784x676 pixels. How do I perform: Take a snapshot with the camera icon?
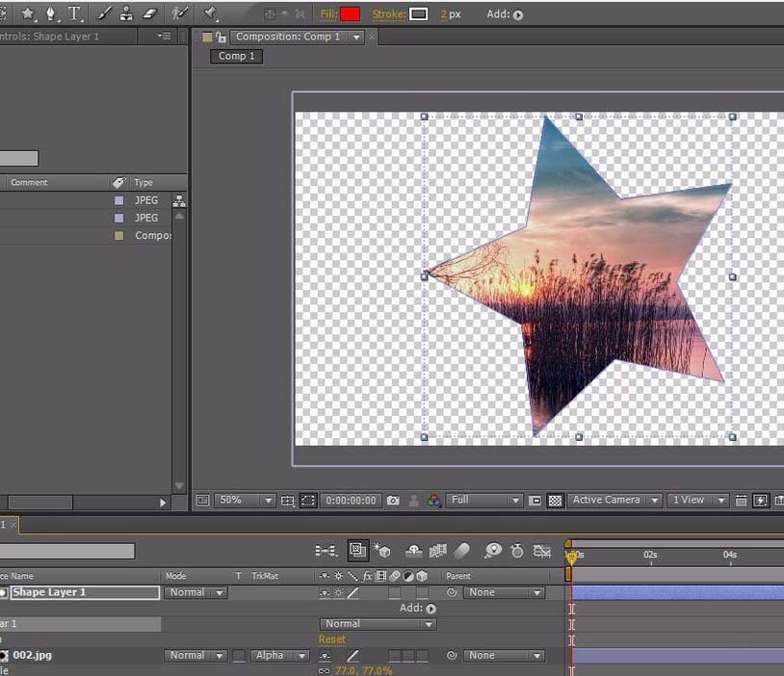[393, 501]
